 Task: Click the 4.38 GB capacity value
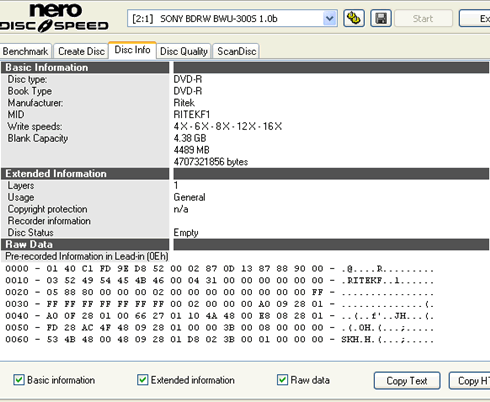click(x=190, y=138)
